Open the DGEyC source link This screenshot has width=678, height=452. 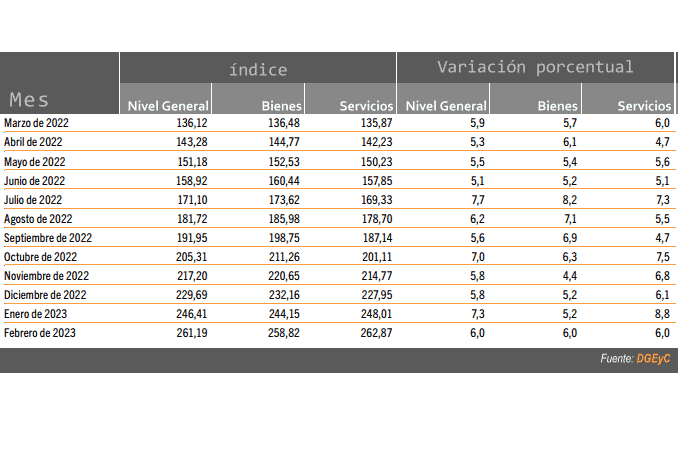[x=653, y=359]
